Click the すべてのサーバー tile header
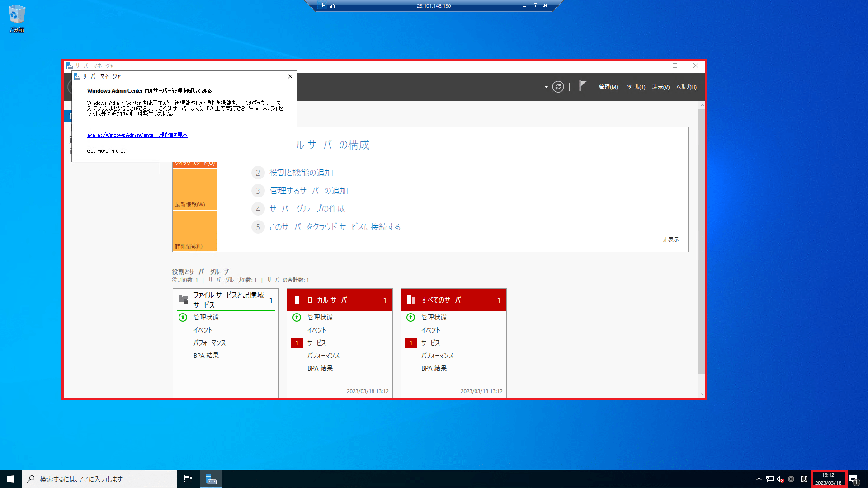The image size is (868, 488). pos(453,300)
